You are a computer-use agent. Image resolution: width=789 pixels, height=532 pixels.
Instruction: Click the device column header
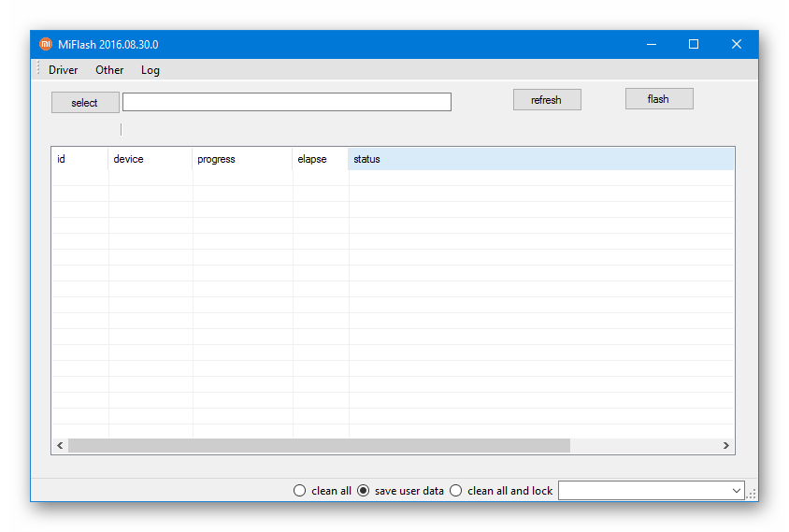point(150,159)
